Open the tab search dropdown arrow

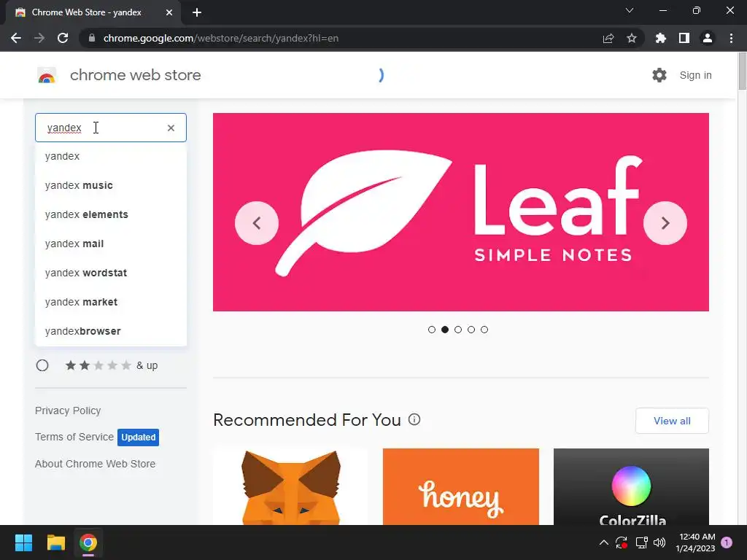pyautogui.click(x=630, y=10)
